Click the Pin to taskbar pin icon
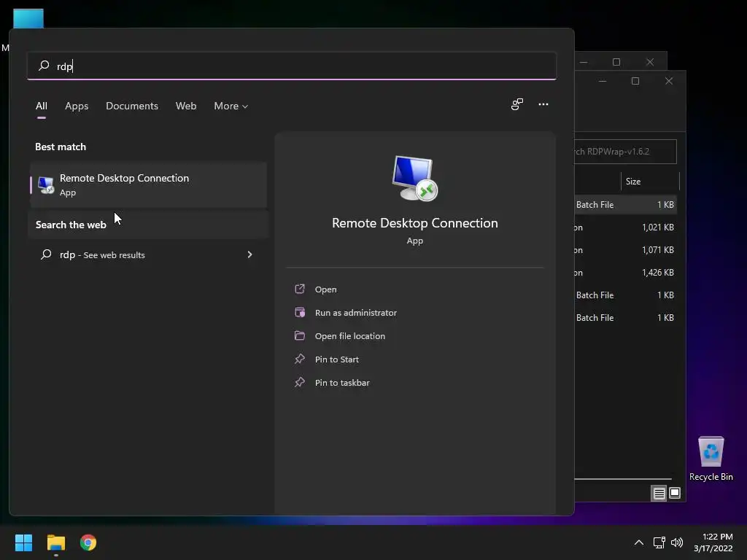 [x=300, y=382]
